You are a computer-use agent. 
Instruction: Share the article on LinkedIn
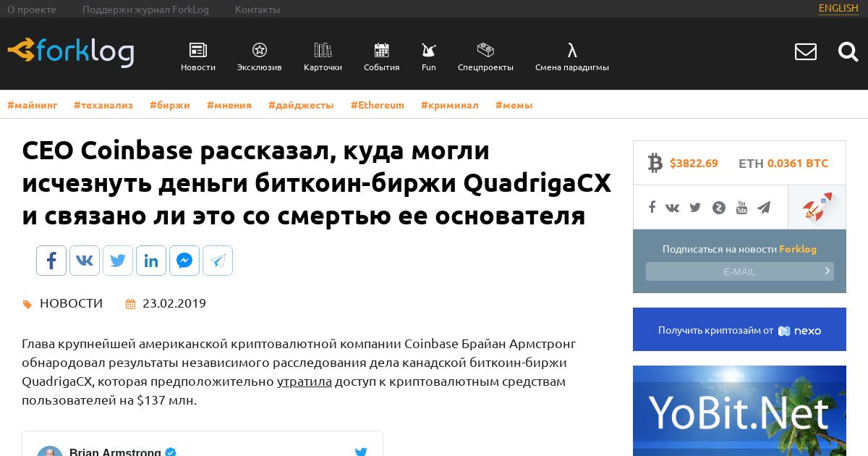click(151, 261)
